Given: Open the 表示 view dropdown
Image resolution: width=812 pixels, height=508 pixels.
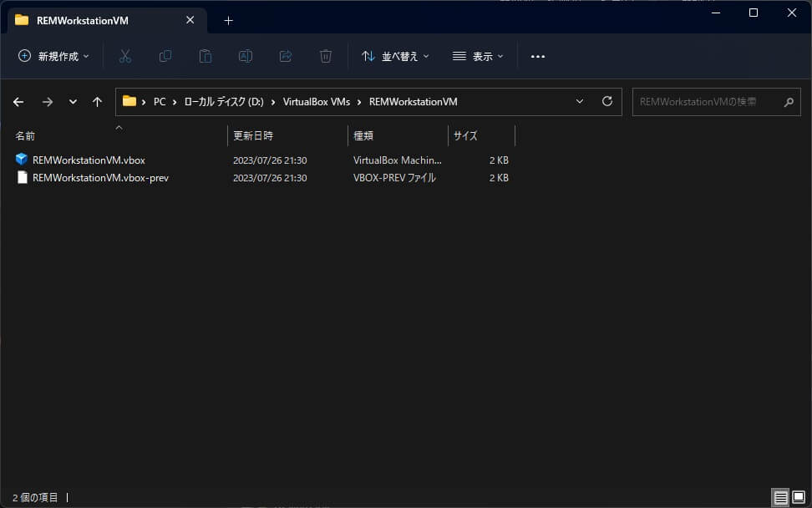Looking at the screenshot, I should [478, 56].
